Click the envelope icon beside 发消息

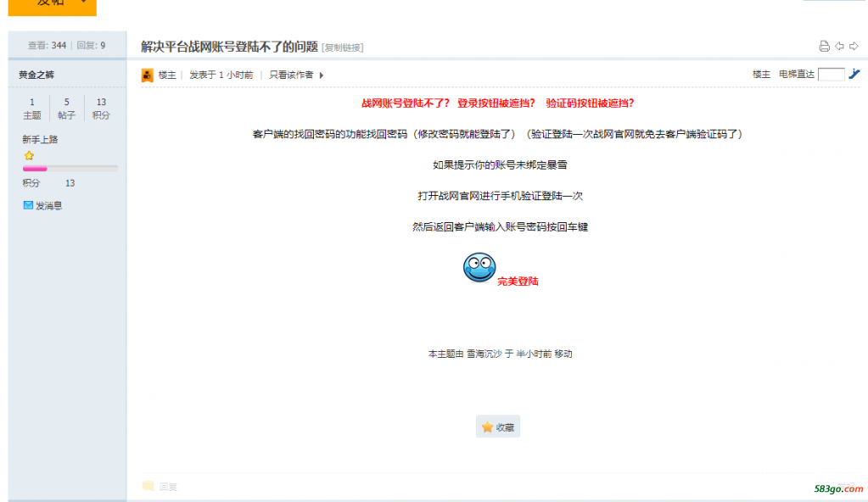(x=28, y=205)
